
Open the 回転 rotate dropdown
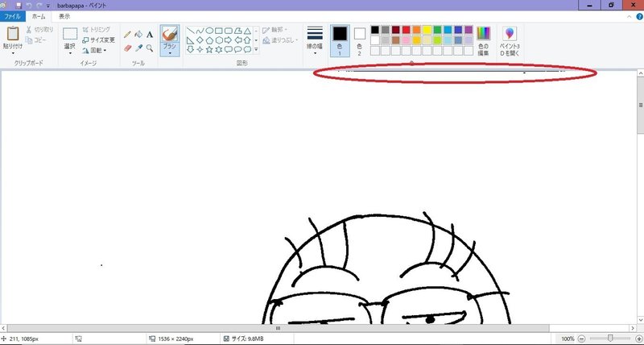click(x=94, y=50)
